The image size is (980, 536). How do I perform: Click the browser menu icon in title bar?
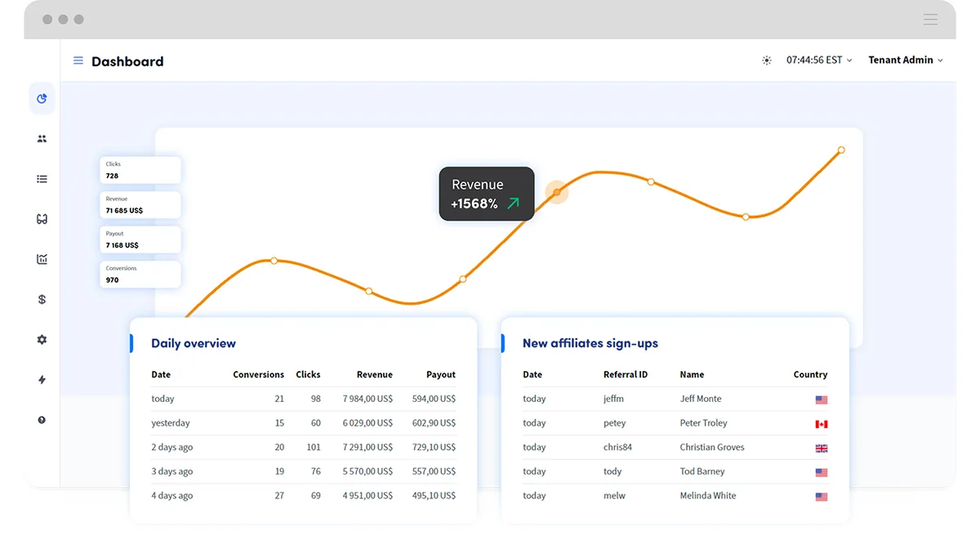pyautogui.click(x=930, y=20)
